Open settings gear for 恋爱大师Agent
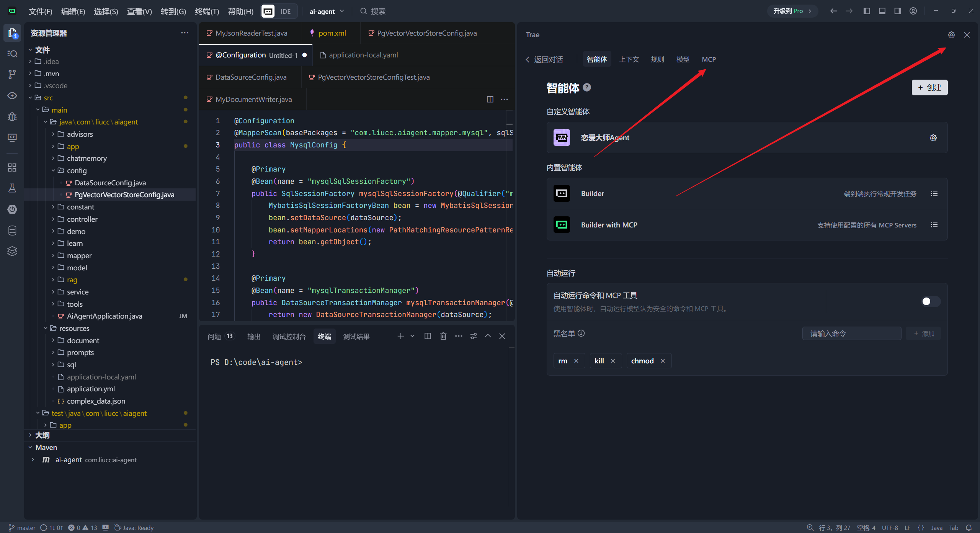Screen dimensions: 980x533 [933, 138]
